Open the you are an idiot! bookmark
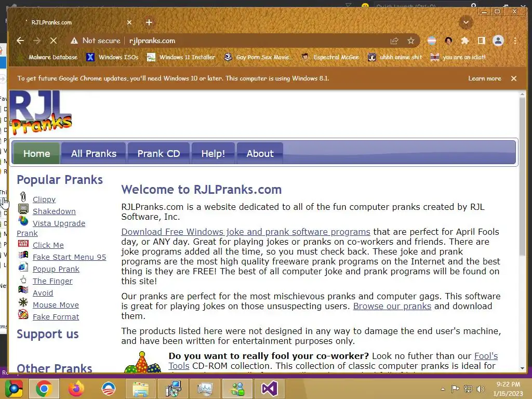Viewport: 532px width, 399px height. pyautogui.click(x=458, y=57)
